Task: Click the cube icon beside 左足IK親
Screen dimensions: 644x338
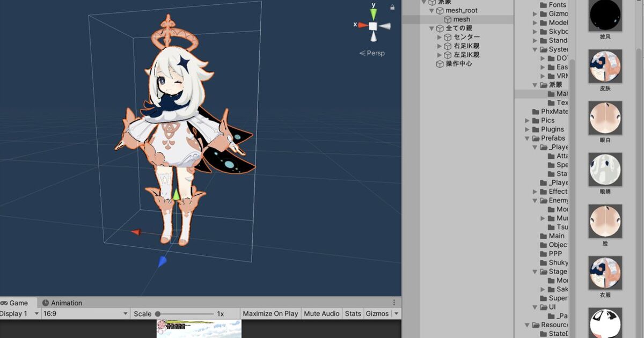Action: click(x=448, y=55)
